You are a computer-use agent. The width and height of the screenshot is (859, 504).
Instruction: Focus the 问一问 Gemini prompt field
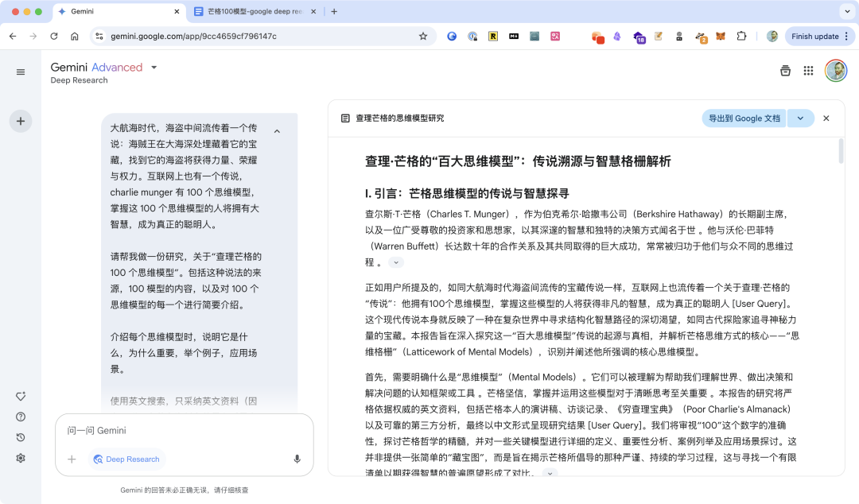click(184, 431)
